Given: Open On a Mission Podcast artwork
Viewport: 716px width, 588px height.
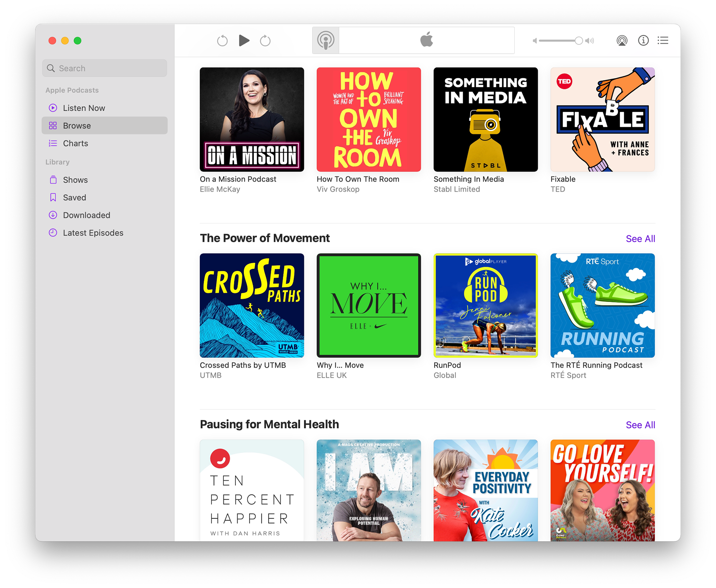Looking at the screenshot, I should (252, 119).
